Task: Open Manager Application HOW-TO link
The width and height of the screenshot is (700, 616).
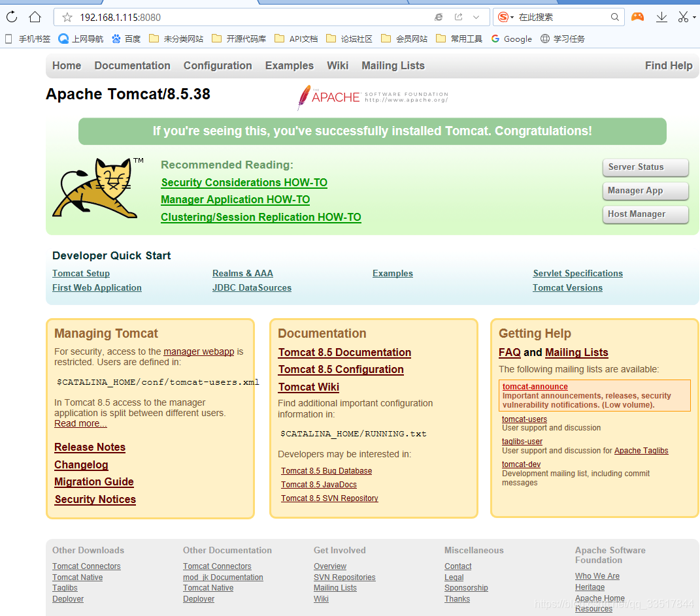Action: [235, 199]
